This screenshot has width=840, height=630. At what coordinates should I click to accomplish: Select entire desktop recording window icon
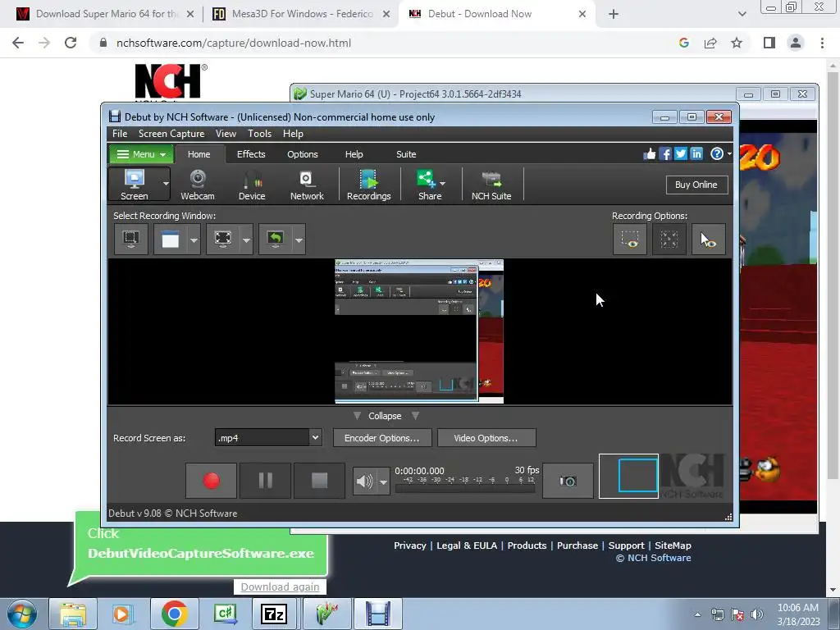[131, 239]
